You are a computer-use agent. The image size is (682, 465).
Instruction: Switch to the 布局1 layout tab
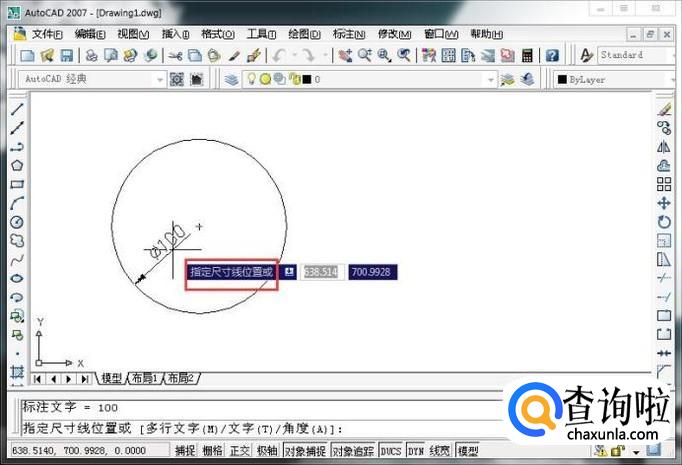point(145,378)
